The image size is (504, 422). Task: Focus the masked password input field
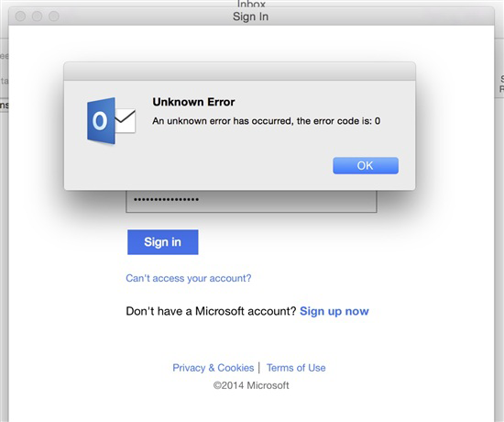[251, 201]
